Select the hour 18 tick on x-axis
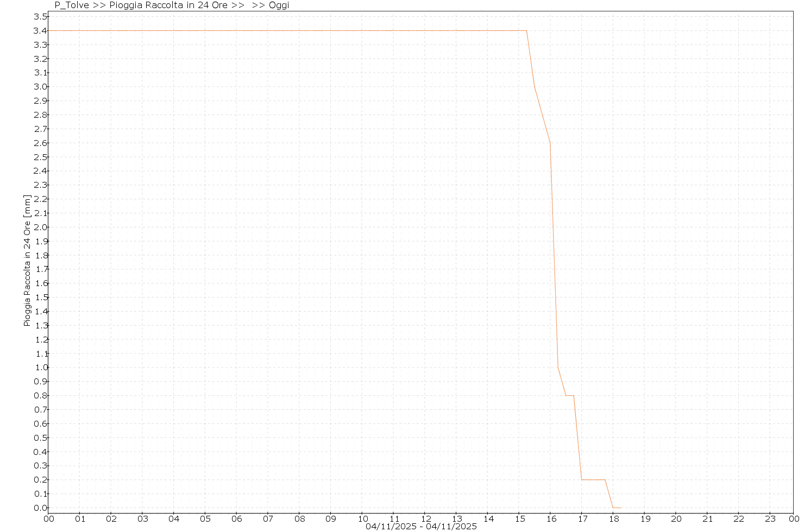Screen dimensions: 804x532 [x=613, y=518]
